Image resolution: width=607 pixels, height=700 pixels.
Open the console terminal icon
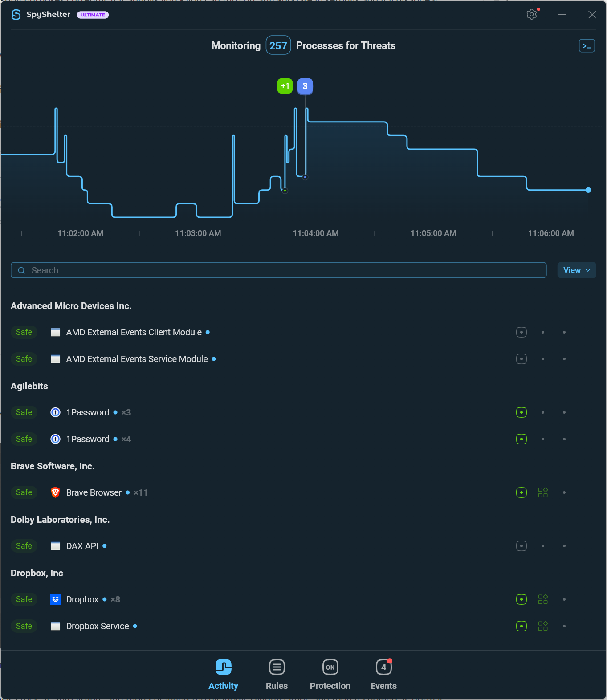click(x=587, y=45)
